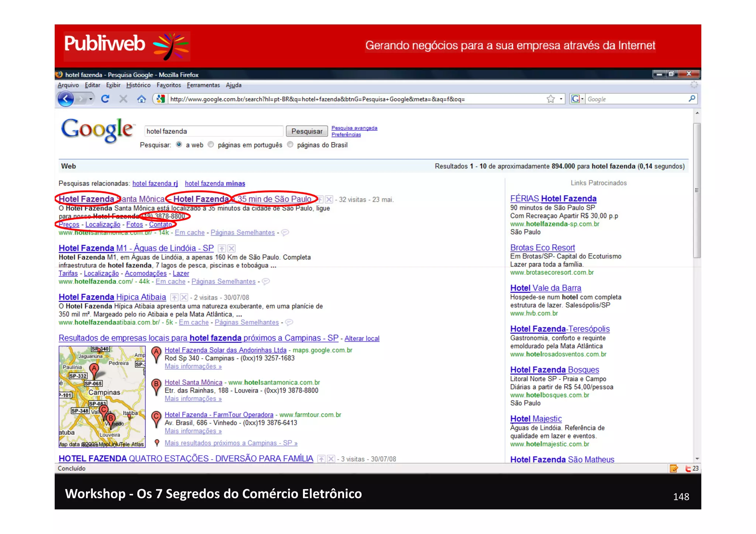Click the stop loading X icon
The width and height of the screenshot is (756, 534).
point(123,99)
